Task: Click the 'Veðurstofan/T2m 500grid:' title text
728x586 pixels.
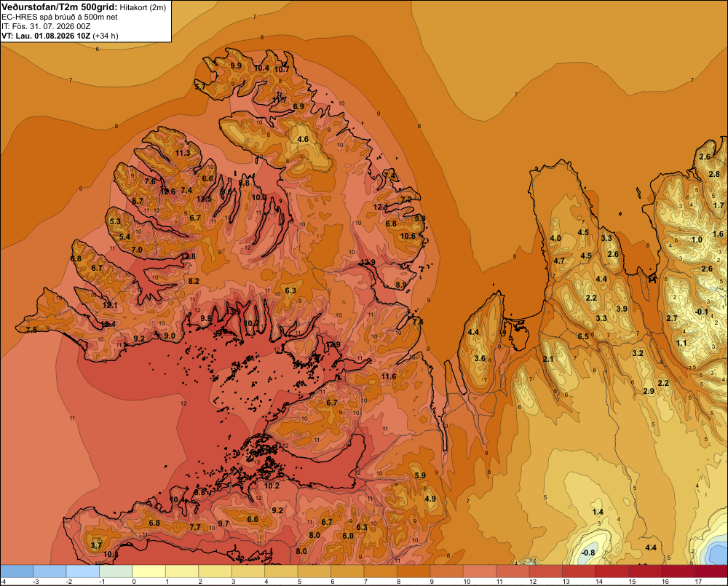Action: point(60,7)
